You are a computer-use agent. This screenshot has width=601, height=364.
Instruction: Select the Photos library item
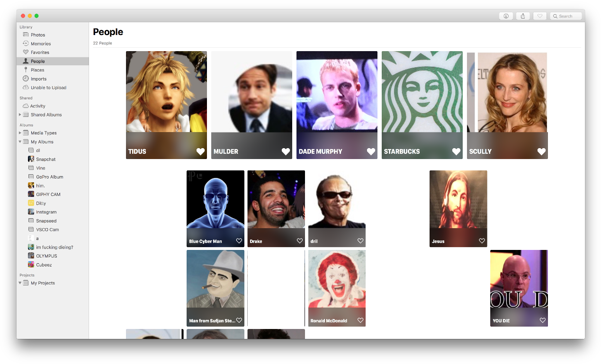tap(37, 35)
